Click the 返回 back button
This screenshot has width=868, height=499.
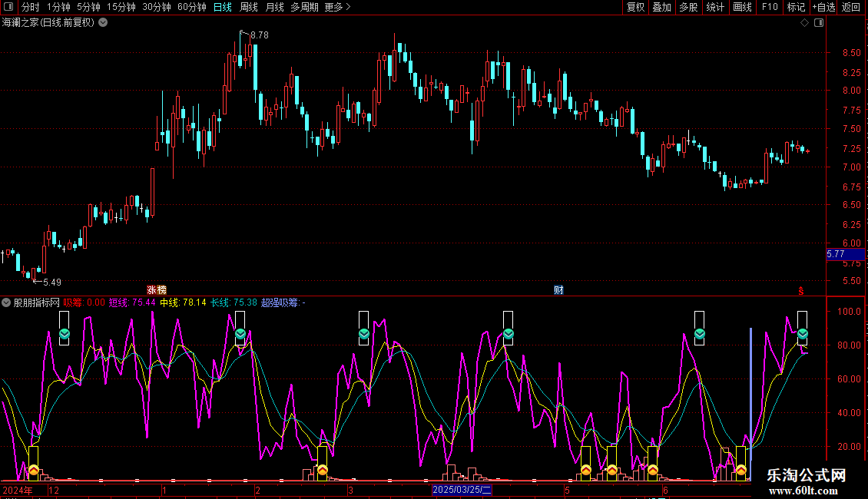pyautogui.click(x=851, y=7)
